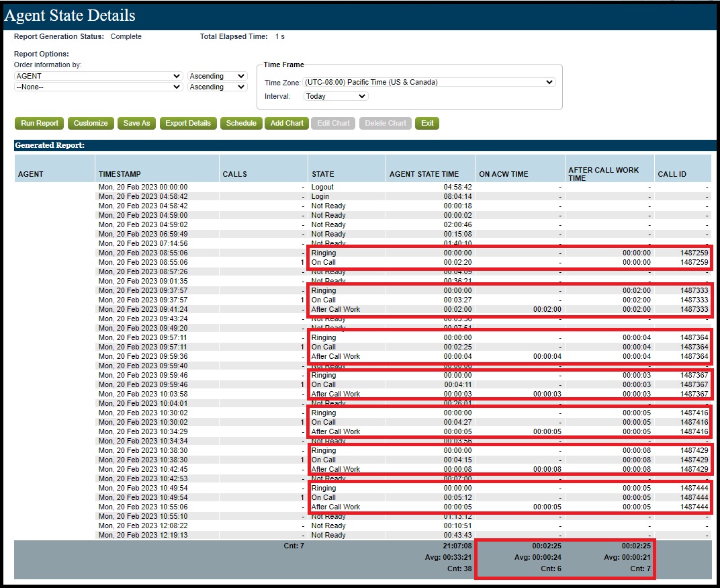Click ON ACW TIME value 00:00:03
The width and height of the screenshot is (720, 588).
547,394
